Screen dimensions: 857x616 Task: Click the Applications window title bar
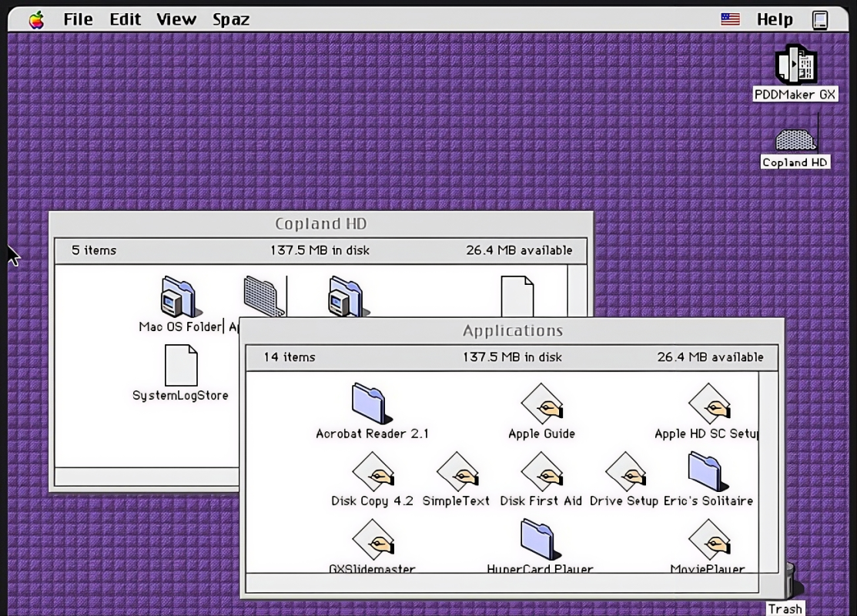coord(512,330)
